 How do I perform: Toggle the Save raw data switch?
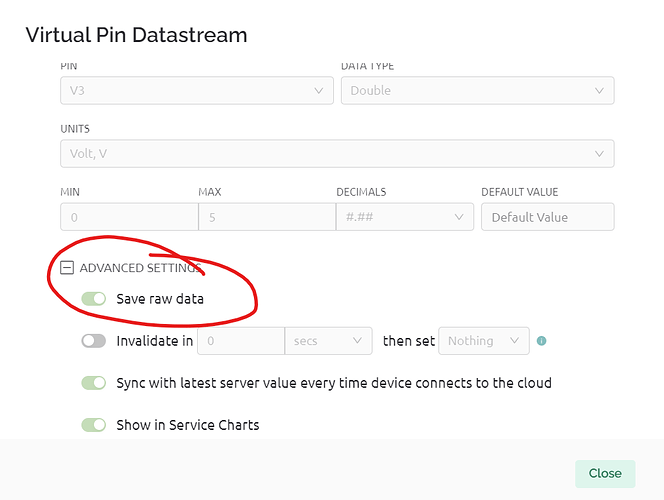click(94, 299)
